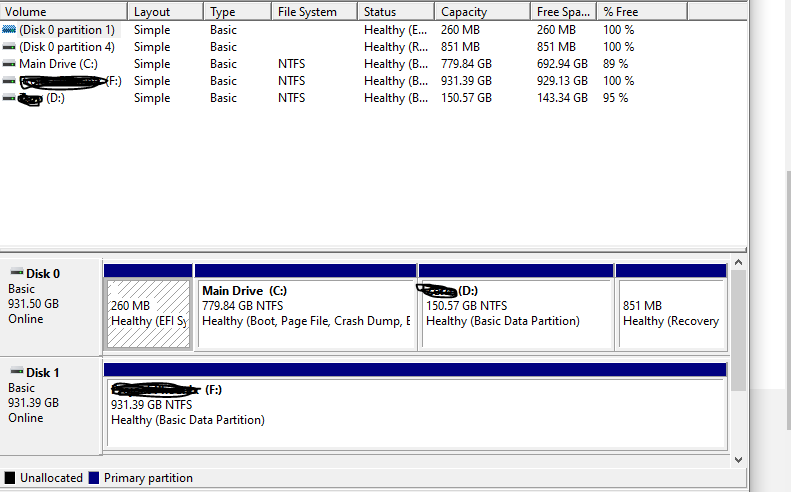Sort by the Free Space column header
This screenshot has height=492, width=791.
tap(563, 12)
